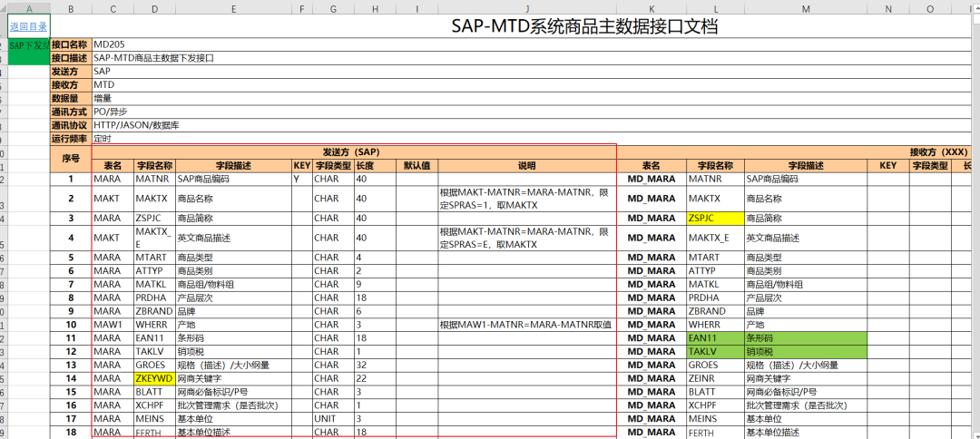Open the 返回目录 hyperlink
This screenshot has width=980, height=439.
[x=28, y=26]
